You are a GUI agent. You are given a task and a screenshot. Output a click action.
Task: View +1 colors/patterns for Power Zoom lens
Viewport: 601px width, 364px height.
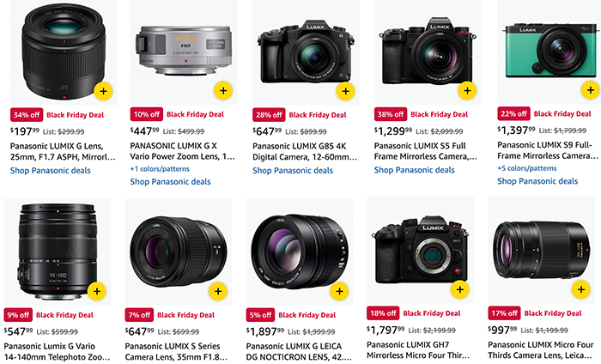(x=160, y=169)
